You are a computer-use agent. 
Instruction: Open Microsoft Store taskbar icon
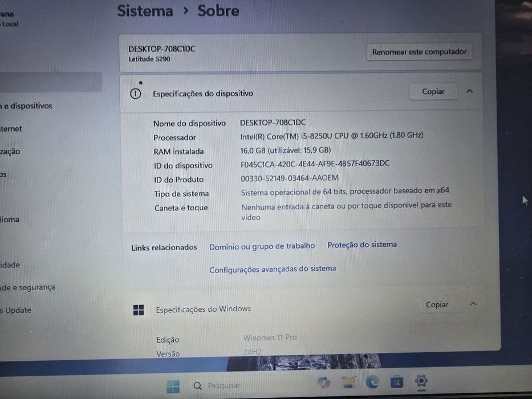[x=396, y=382]
